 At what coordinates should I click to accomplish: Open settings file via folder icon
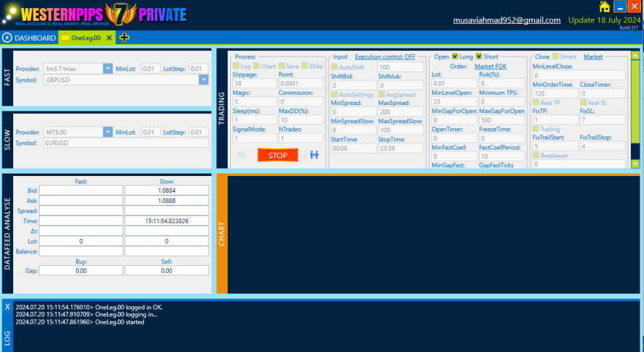click(x=241, y=155)
